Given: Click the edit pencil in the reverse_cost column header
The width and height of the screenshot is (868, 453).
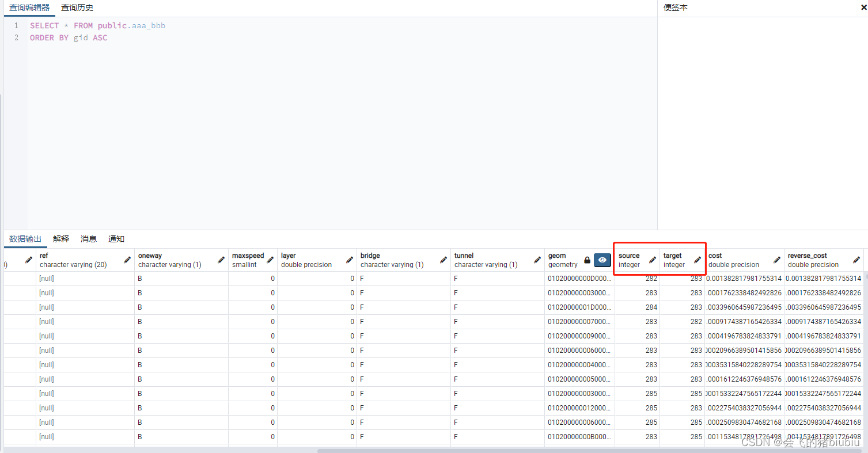Looking at the screenshot, I should coord(856,260).
